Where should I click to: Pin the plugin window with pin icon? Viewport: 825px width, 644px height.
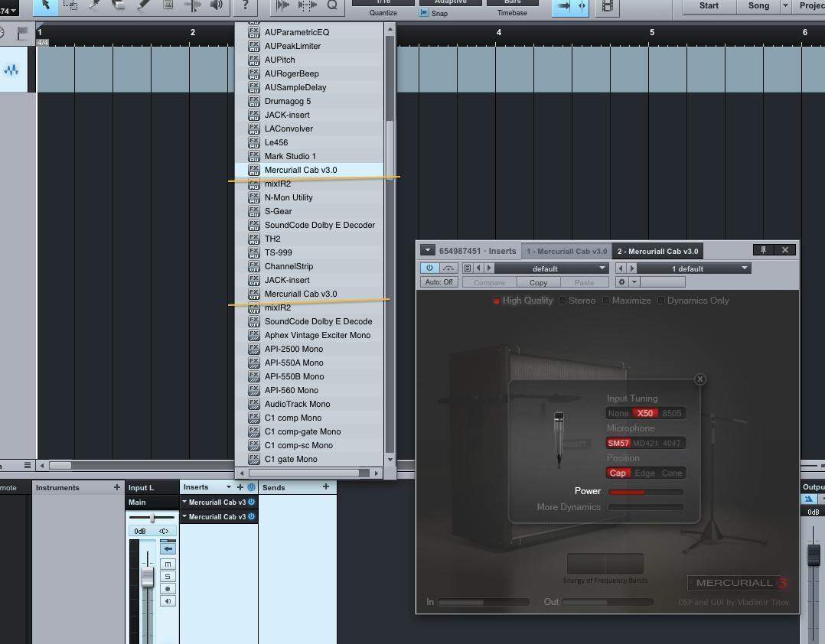[x=763, y=250]
